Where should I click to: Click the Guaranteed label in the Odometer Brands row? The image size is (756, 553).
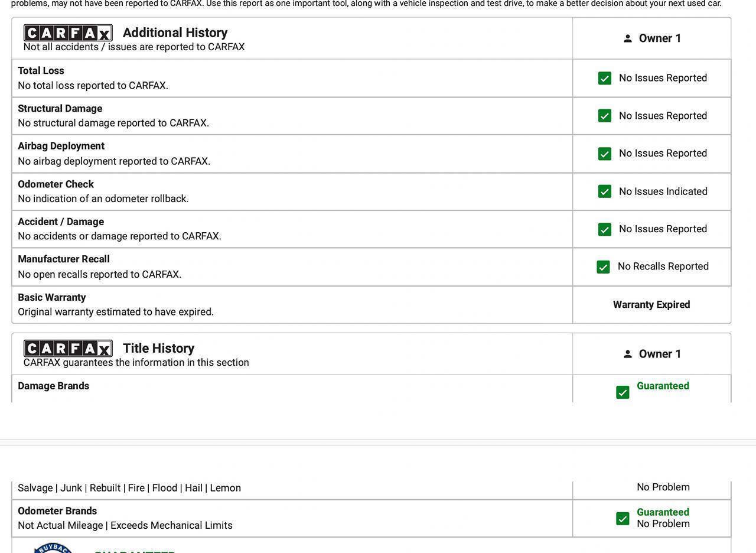pyautogui.click(x=663, y=512)
